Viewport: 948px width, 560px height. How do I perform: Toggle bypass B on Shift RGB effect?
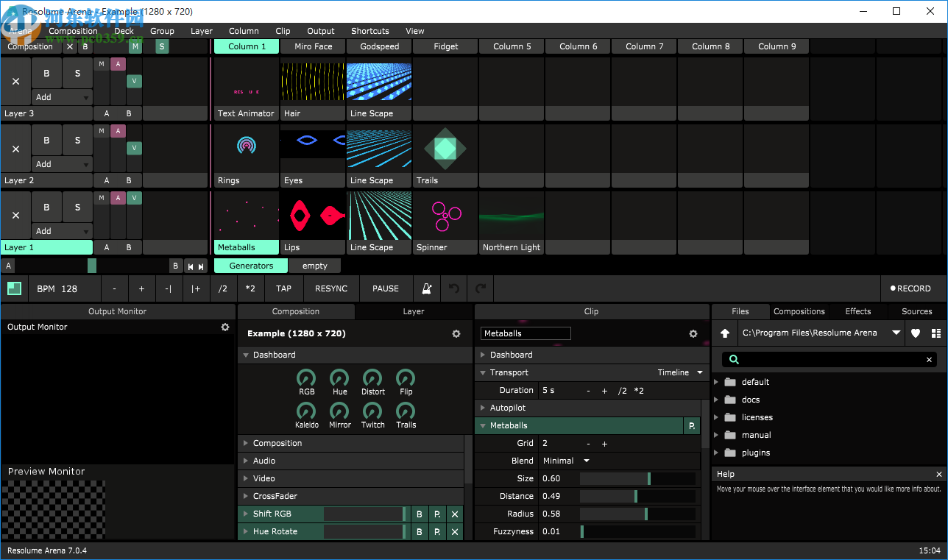[x=419, y=514]
